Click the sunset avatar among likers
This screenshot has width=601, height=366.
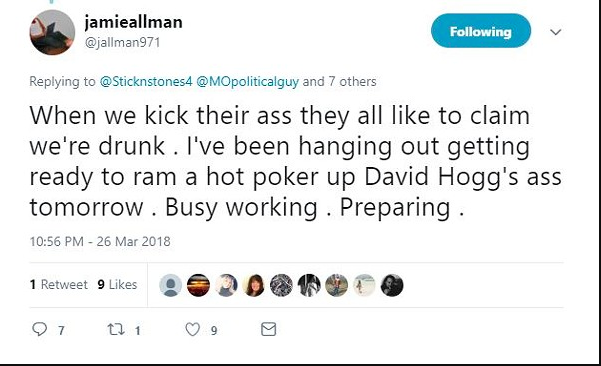click(x=198, y=285)
